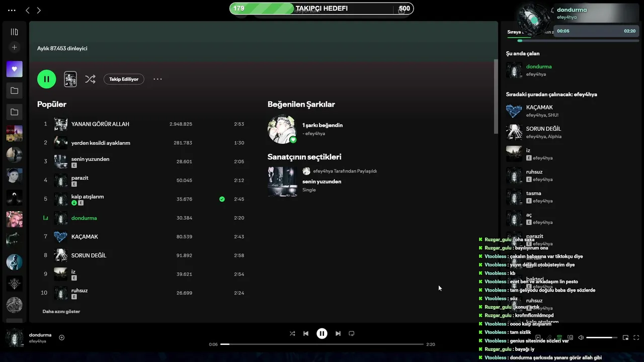Unfollow via the Takip Ediliyor button

click(x=124, y=79)
